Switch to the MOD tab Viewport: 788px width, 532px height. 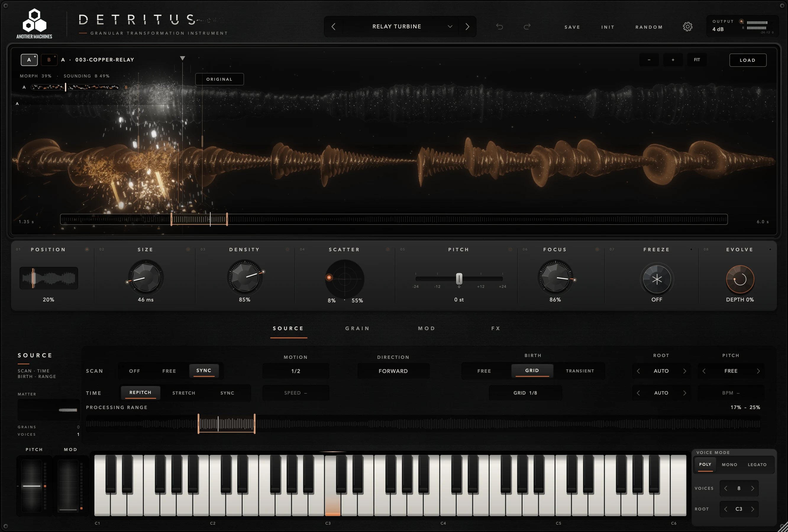(427, 328)
